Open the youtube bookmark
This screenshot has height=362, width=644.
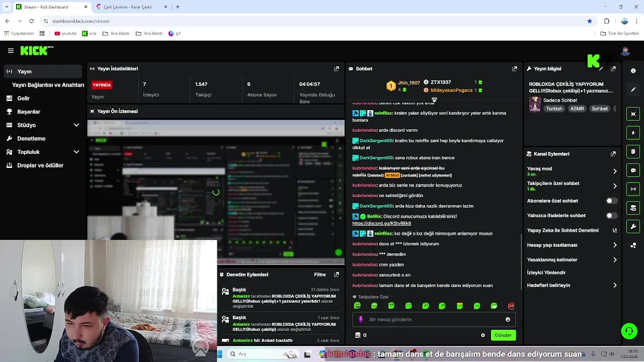(66, 34)
